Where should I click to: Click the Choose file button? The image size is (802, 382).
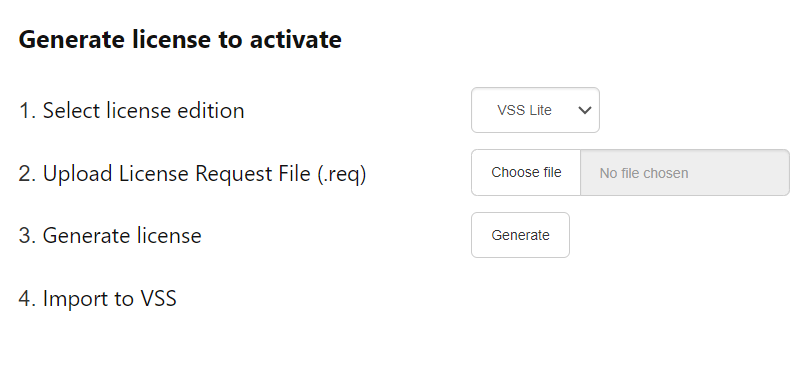pyautogui.click(x=526, y=172)
